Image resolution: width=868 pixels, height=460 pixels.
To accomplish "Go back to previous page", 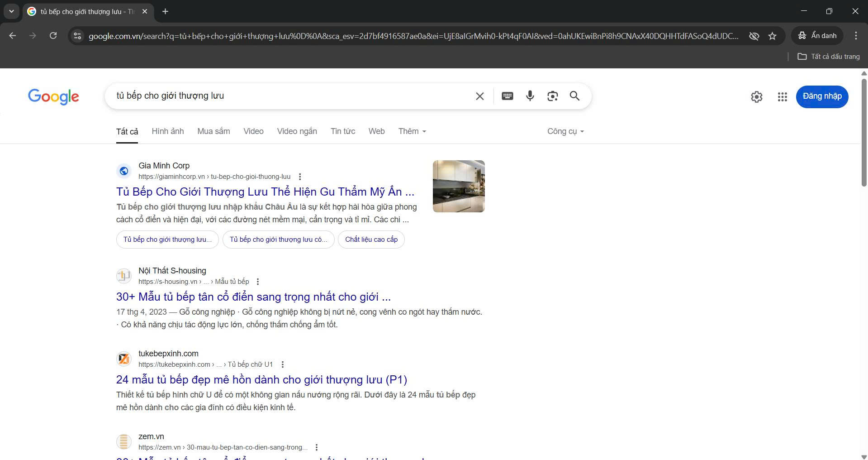I will (13, 36).
